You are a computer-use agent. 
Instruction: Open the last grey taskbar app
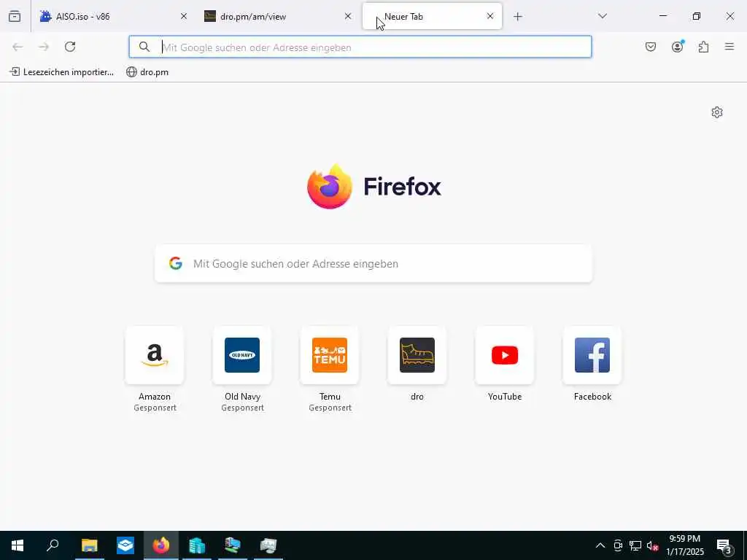click(268, 545)
